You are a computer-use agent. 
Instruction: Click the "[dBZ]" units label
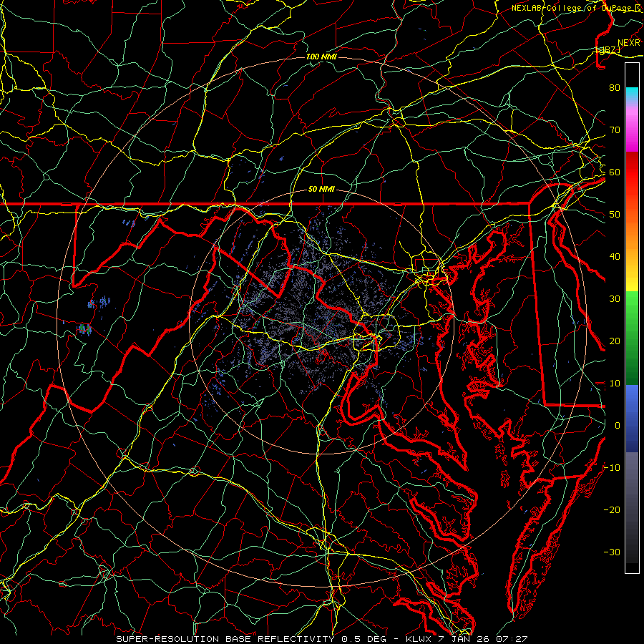tap(608, 50)
